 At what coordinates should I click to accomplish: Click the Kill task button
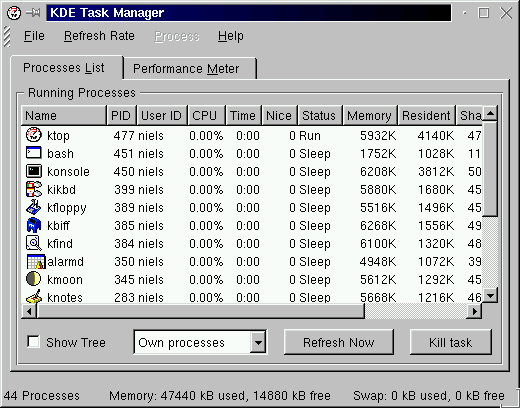(x=451, y=342)
